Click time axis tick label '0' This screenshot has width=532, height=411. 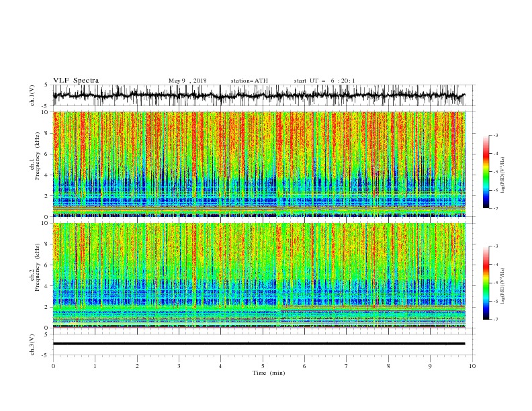coord(53,366)
